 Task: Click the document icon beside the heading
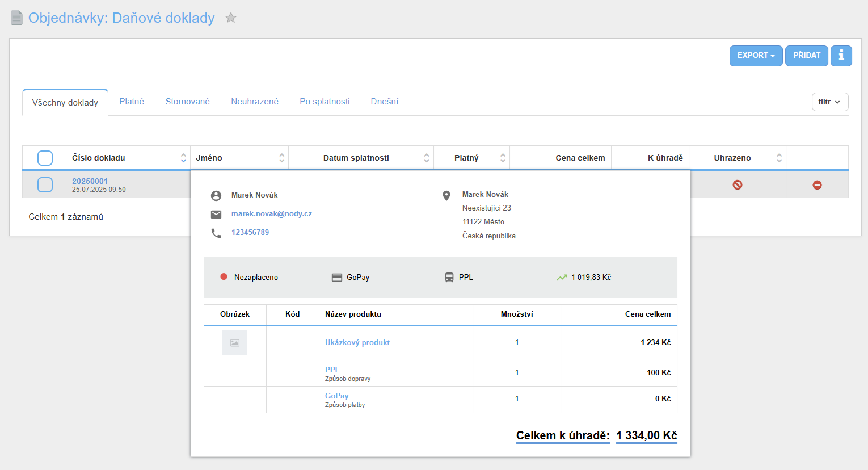coord(17,18)
